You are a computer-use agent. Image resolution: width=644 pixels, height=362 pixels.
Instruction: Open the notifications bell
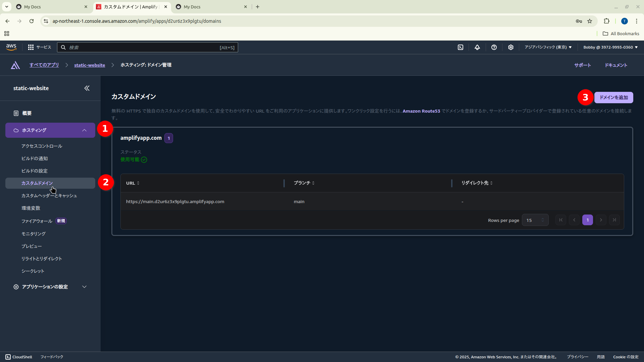477,47
